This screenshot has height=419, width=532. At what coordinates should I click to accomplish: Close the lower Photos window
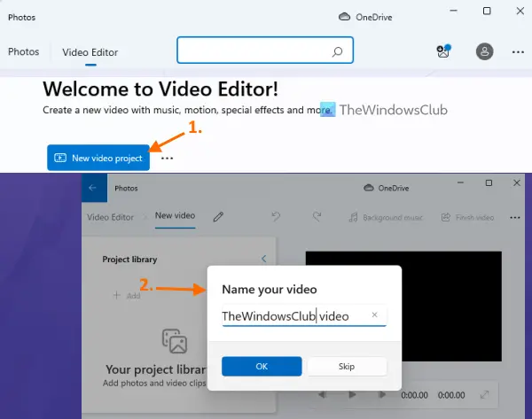point(517,183)
